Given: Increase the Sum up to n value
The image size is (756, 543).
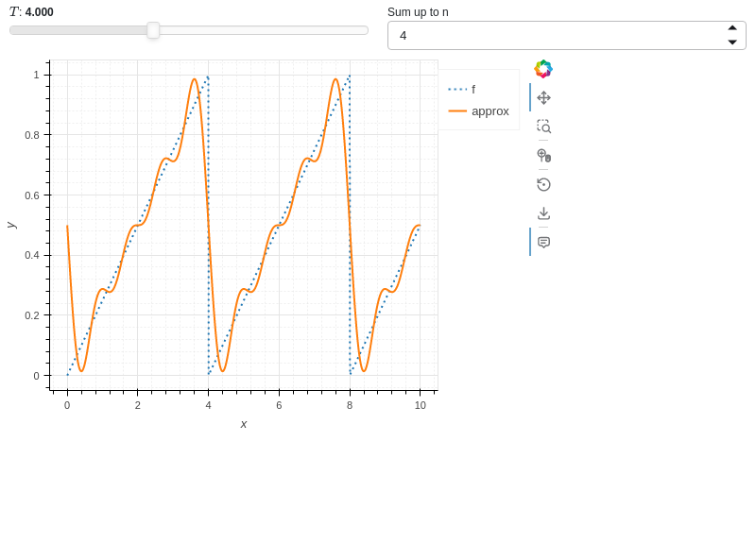Looking at the screenshot, I should [732, 28].
